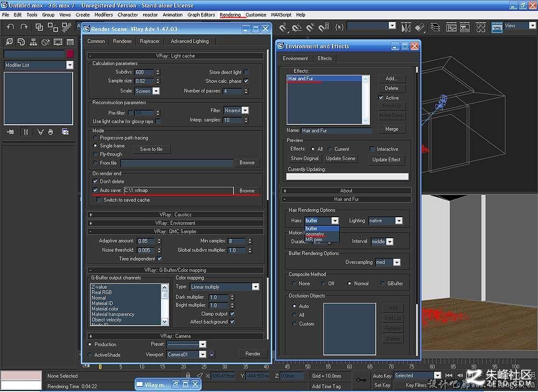Click the Make Unique modifier icon

(x=40, y=132)
